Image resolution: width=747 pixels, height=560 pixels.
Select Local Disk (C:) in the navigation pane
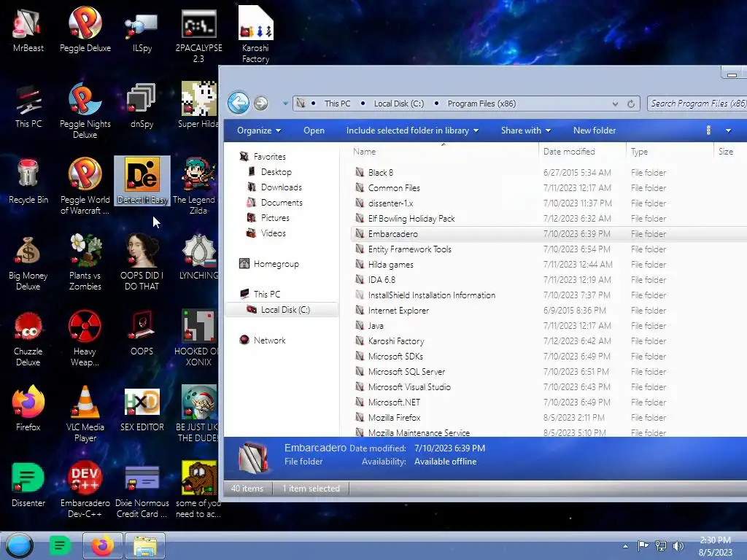(285, 309)
